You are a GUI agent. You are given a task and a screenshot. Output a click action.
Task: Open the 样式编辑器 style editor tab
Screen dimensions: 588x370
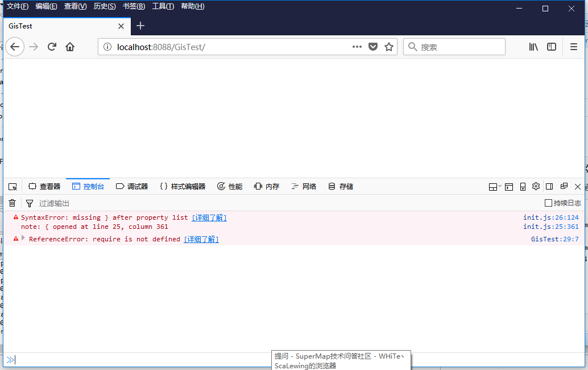(183, 187)
